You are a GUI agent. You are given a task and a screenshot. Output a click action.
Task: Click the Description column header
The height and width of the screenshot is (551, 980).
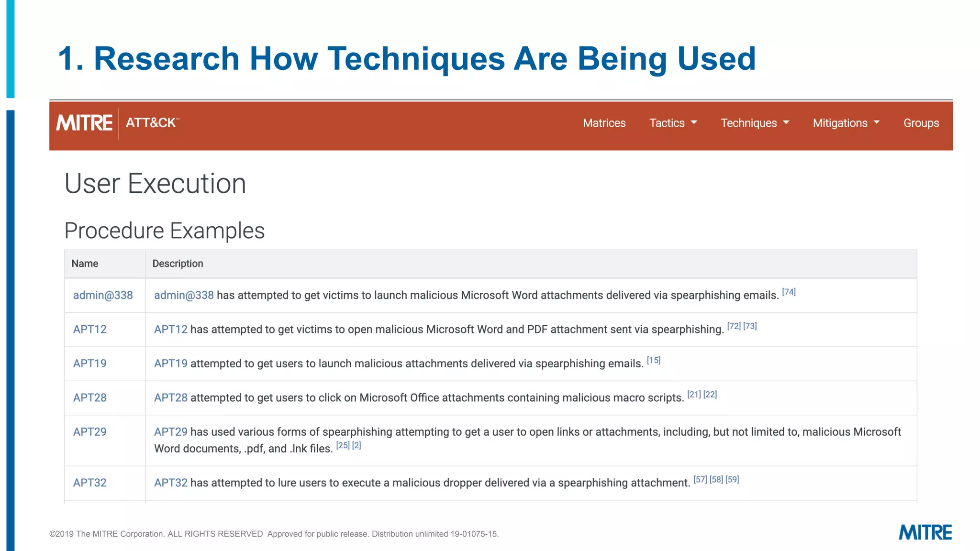(178, 264)
